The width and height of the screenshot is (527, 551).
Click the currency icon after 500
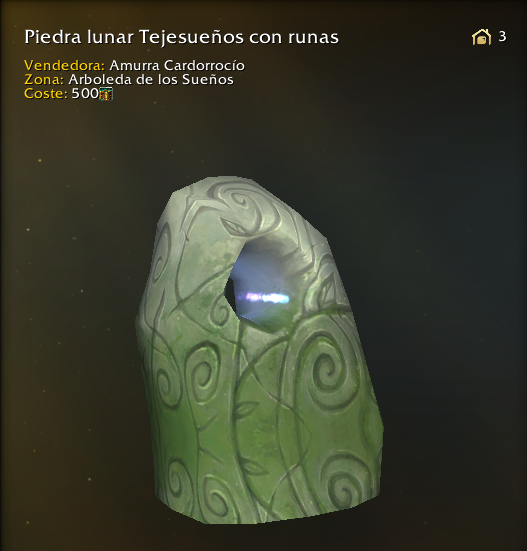106,94
